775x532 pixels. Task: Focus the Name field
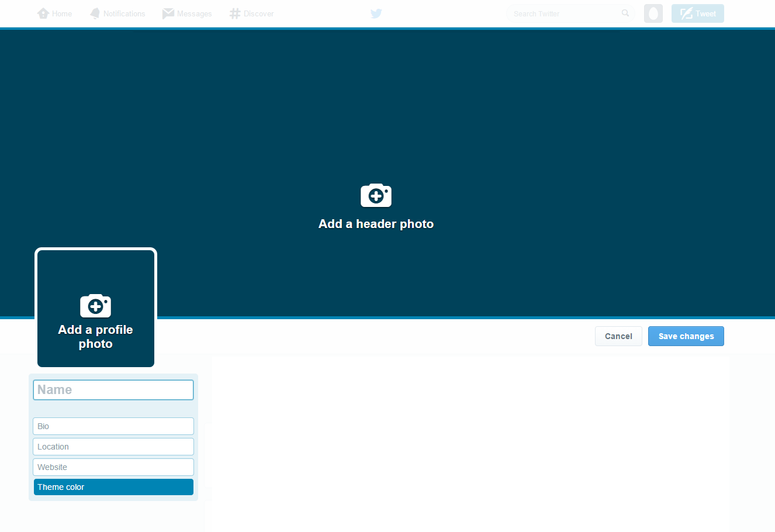point(113,390)
